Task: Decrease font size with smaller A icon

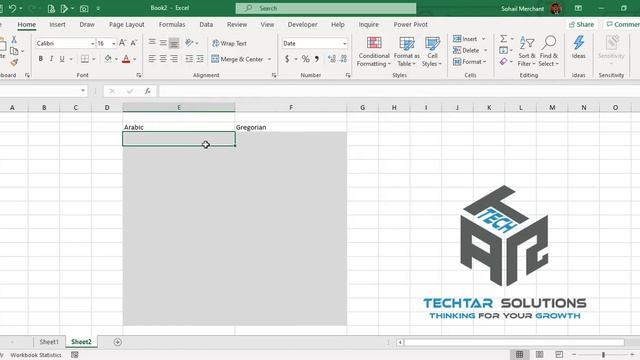Action: coord(133,43)
